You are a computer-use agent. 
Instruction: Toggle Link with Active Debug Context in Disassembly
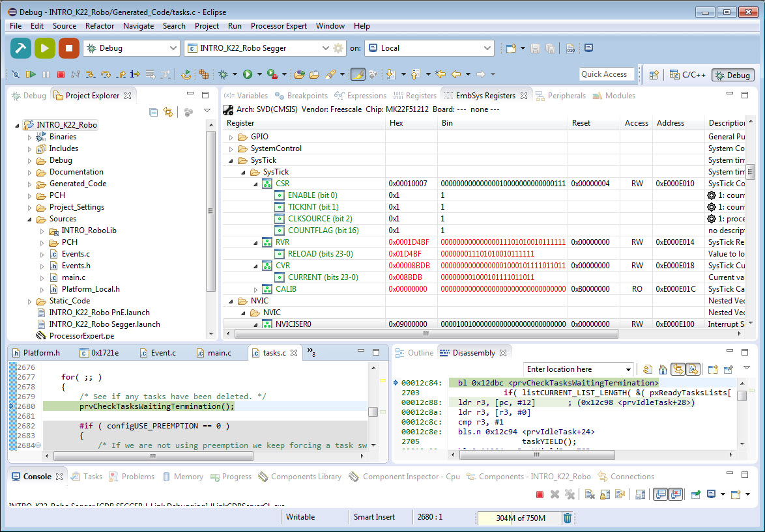pyautogui.click(x=678, y=369)
